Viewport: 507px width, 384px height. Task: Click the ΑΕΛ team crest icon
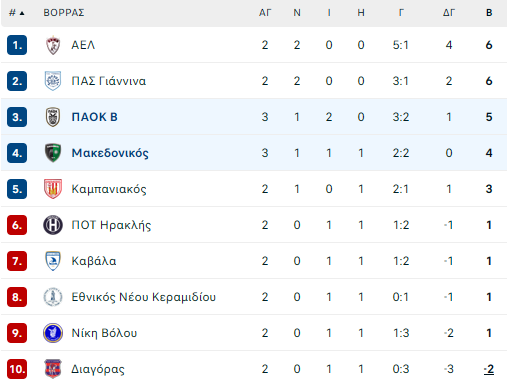coord(53,45)
